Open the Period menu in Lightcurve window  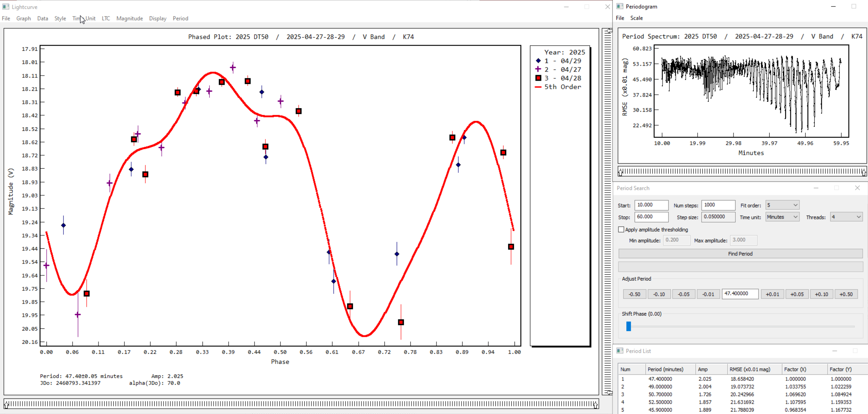coord(180,18)
